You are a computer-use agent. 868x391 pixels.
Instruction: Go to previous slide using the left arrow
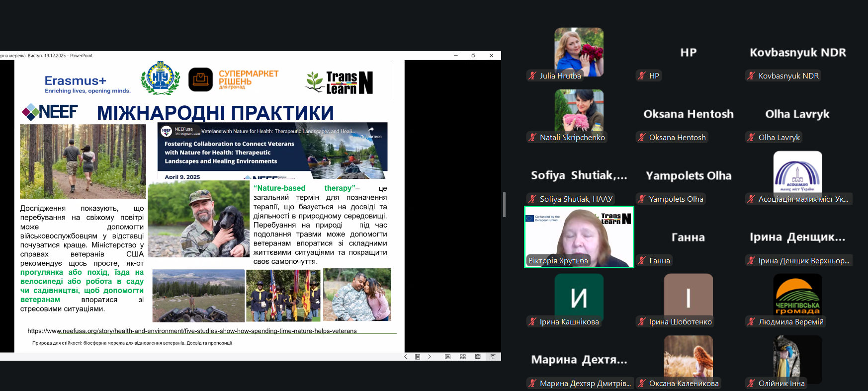pos(406,357)
